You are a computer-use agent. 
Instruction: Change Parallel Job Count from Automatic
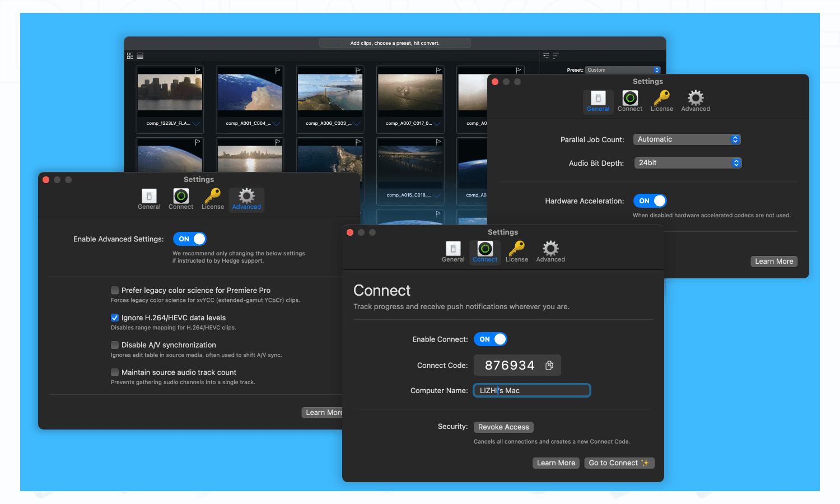point(687,139)
